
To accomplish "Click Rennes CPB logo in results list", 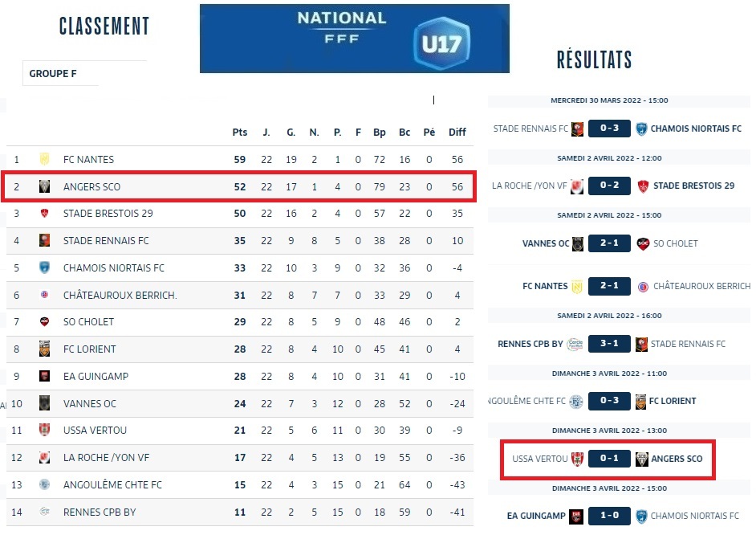I will (x=575, y=344).
